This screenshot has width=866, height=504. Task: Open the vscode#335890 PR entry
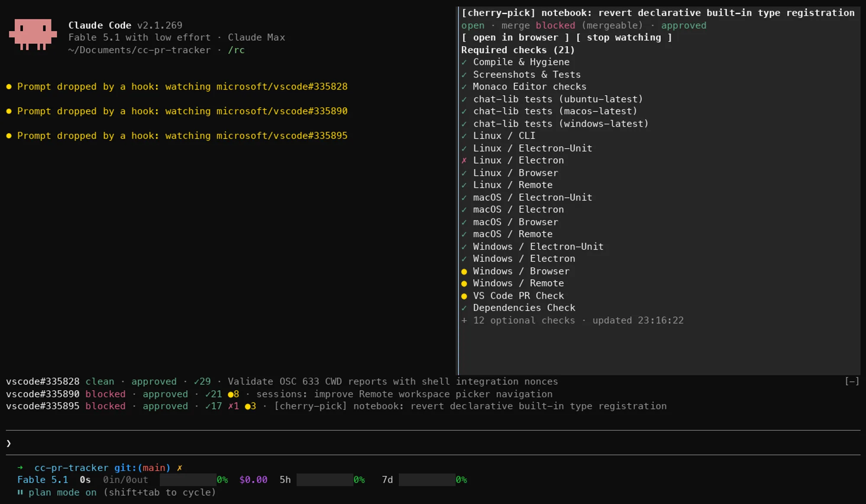click(279, 394)
